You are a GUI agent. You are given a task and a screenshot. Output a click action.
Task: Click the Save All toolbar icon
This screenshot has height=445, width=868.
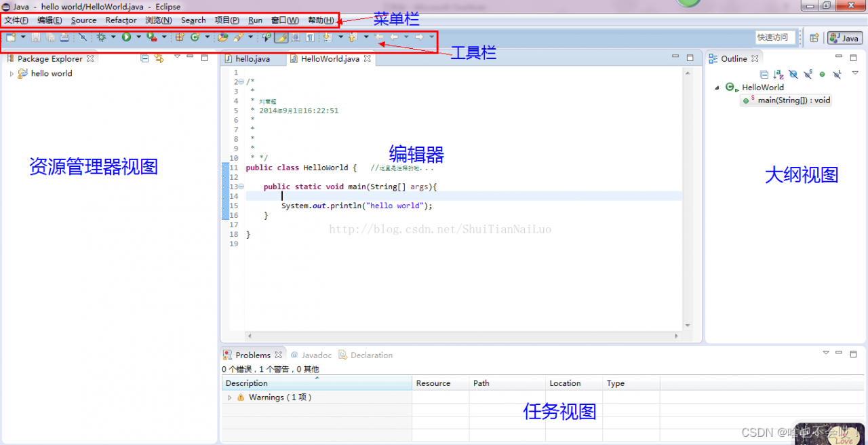51,37
